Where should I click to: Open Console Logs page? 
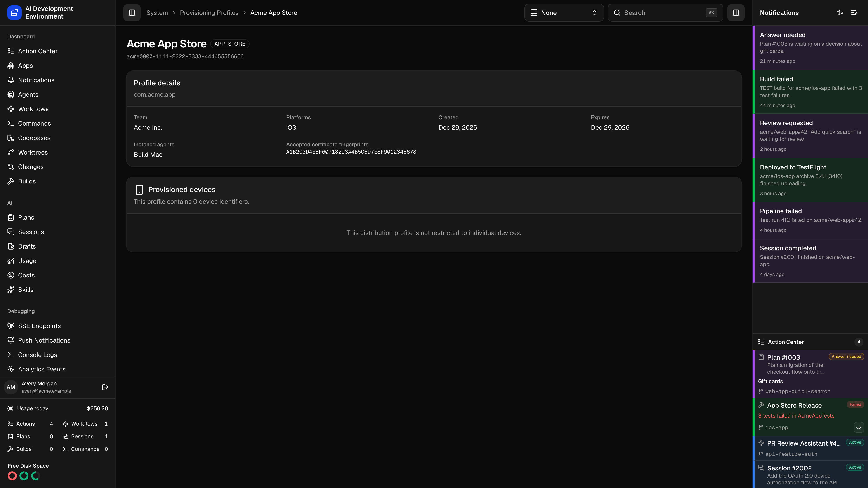click(58, 355)
